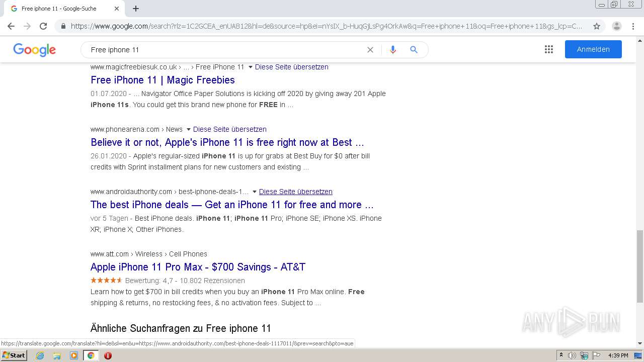Go forward to the next page
This screenshot has height=362, width=644.
click(x=27, y=26)
